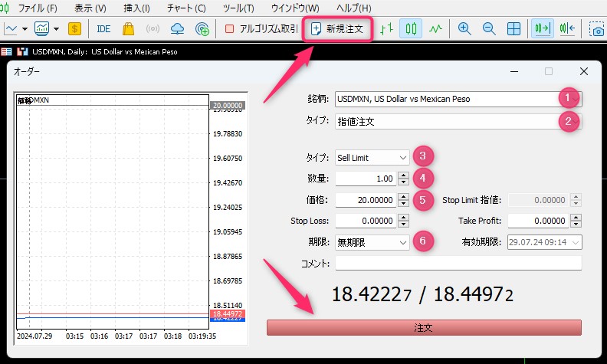Switch chart to bar chart icon
This screenshot has width=607, height=364.
pos(387,28)
